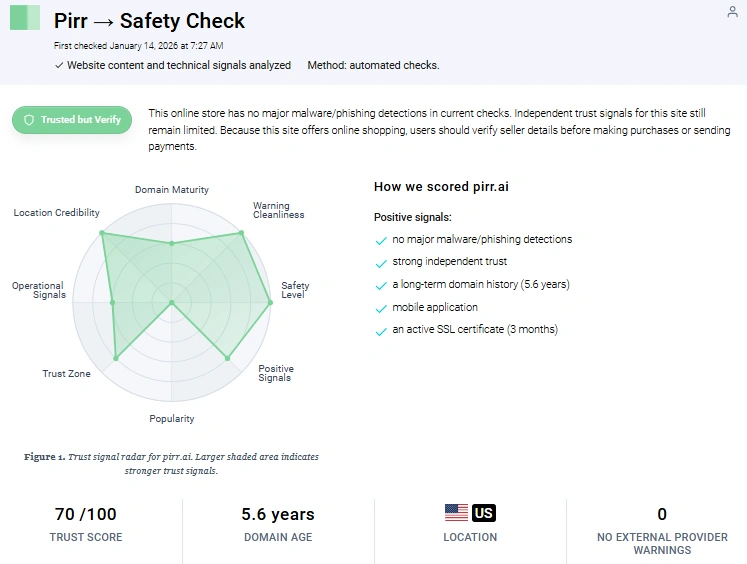747x564 pixels.
Task: Select the Trust Zone axis label
Action: 66,373
